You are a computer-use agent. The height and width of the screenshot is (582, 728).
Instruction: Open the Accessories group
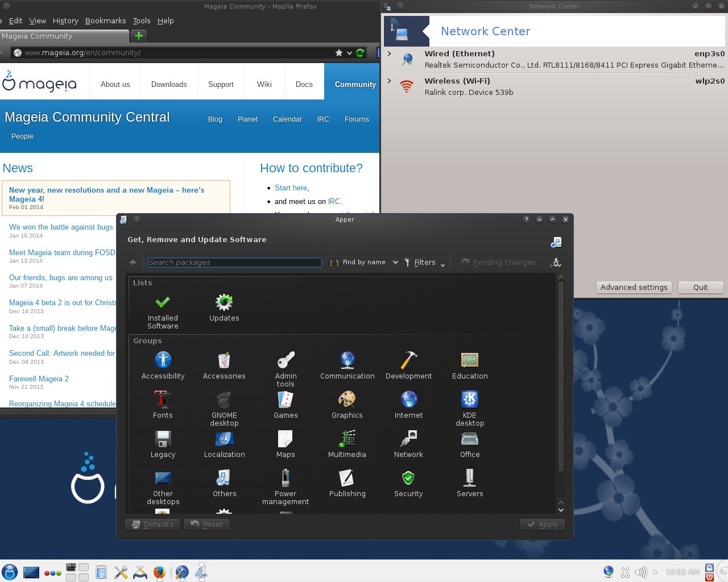click(224, 365)
